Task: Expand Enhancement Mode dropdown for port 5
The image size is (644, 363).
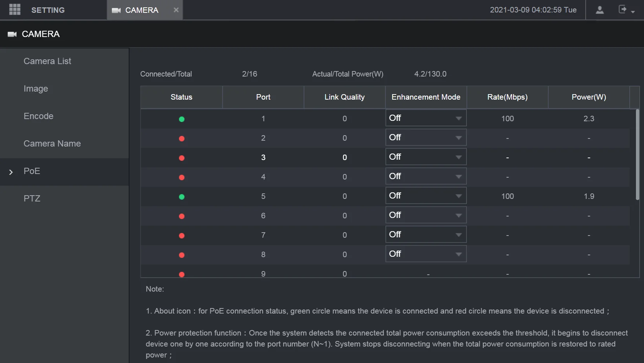Action: click(426, 196)
